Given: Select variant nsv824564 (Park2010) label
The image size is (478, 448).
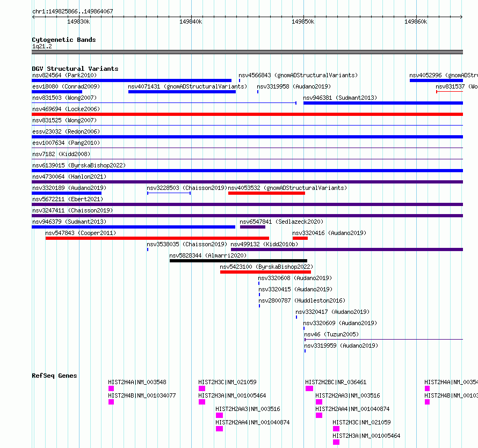Looking at the screenshot, I should (x=64, y=75).
